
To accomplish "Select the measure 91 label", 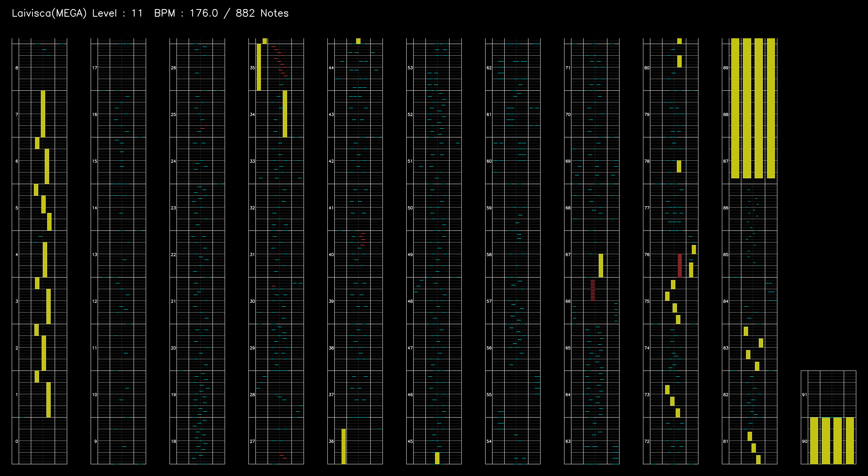I will (805, 394).
